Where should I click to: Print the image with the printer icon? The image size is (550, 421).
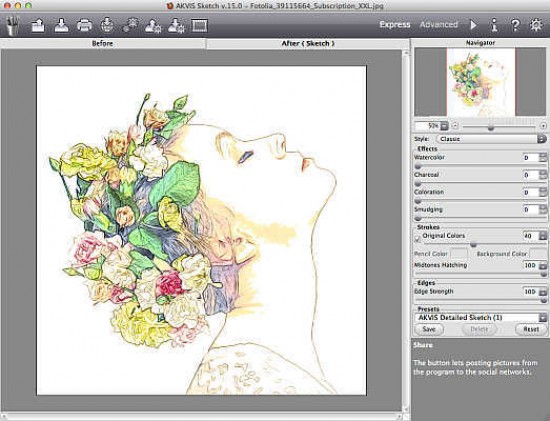pyautogui.click(x=84, y=25)
